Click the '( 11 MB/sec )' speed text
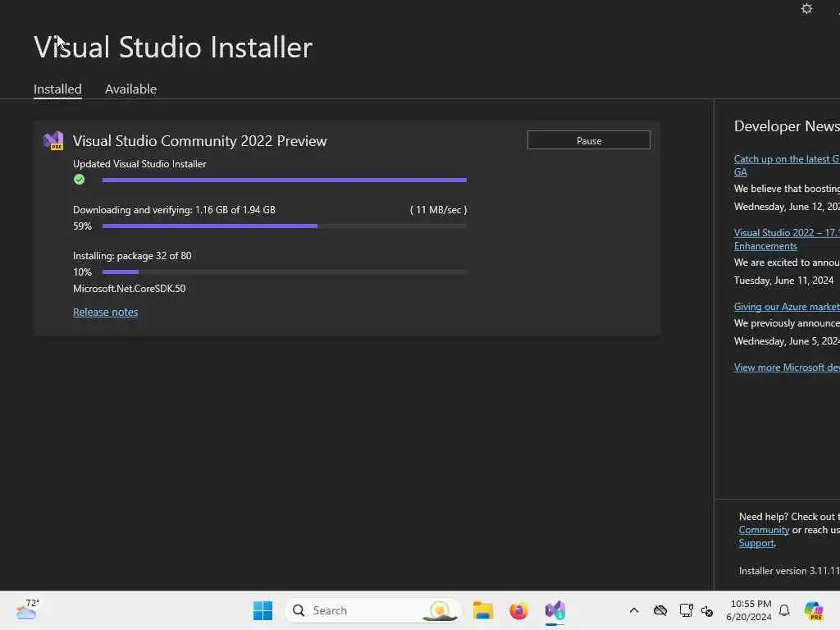Screen dimensions: 840x630 [x=438, y=210]
